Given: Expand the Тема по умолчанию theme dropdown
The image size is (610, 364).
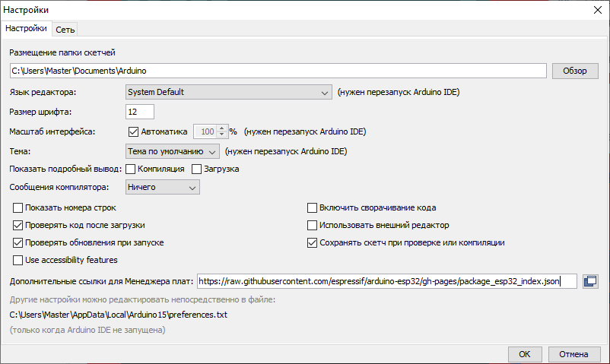Looking at the screenshot, I should [173, 151].
